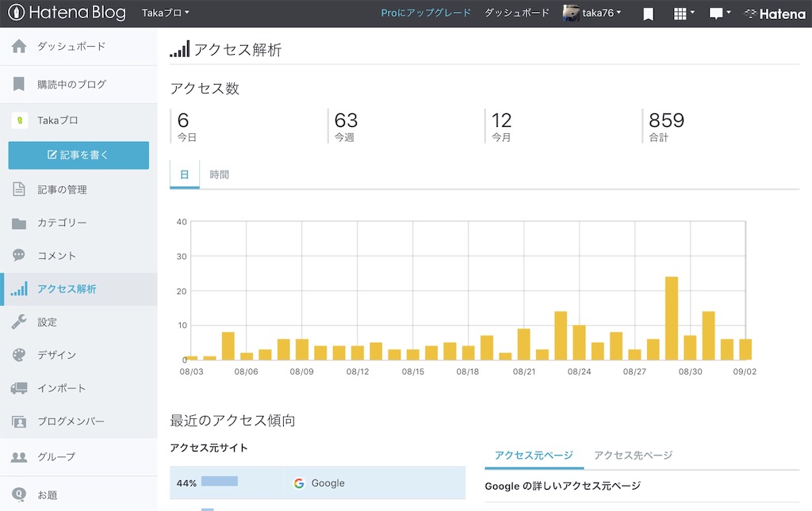Open the notifications speech bubble menu
The width and height of the screenshot is (812, 511).
(720, 14)
